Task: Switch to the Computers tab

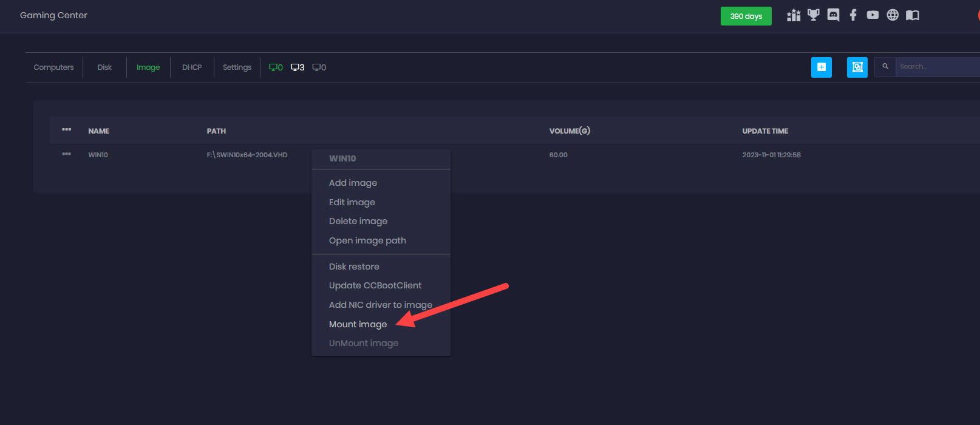Action: [53, 67]
